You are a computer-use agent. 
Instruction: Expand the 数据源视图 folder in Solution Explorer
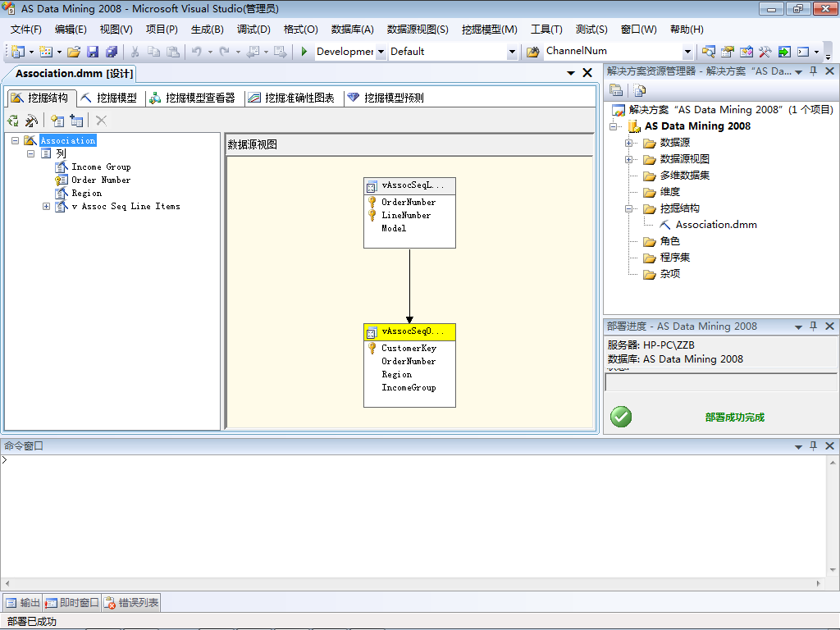pyautogui.click(x=629, y=160)
